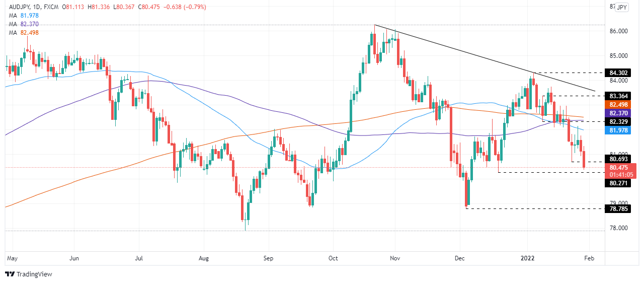The image size is (644, 283).
Task: Click the purple 82.370 axis price tag
Action: [619, 113]
